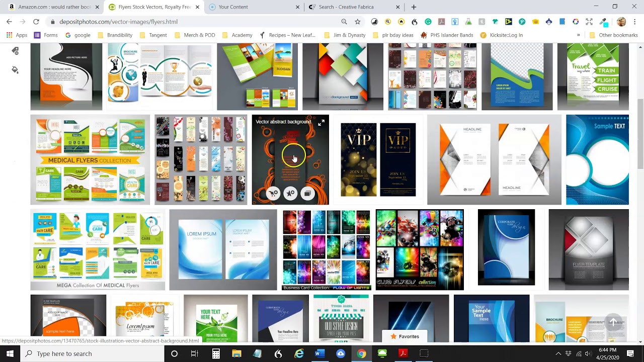Open the Sample TEXT blue circle thumbnail
This screenshot has height=362, width=644.
tap(597, 160)
